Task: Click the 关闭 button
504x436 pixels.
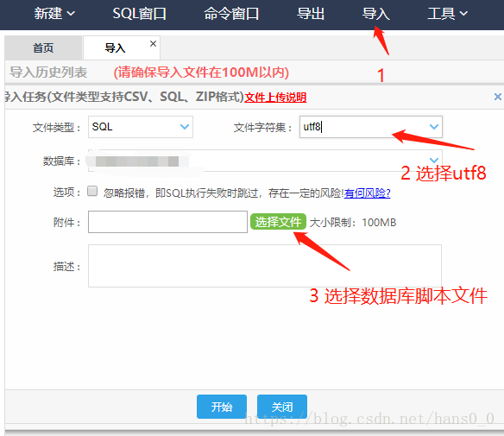Action: 282,407
